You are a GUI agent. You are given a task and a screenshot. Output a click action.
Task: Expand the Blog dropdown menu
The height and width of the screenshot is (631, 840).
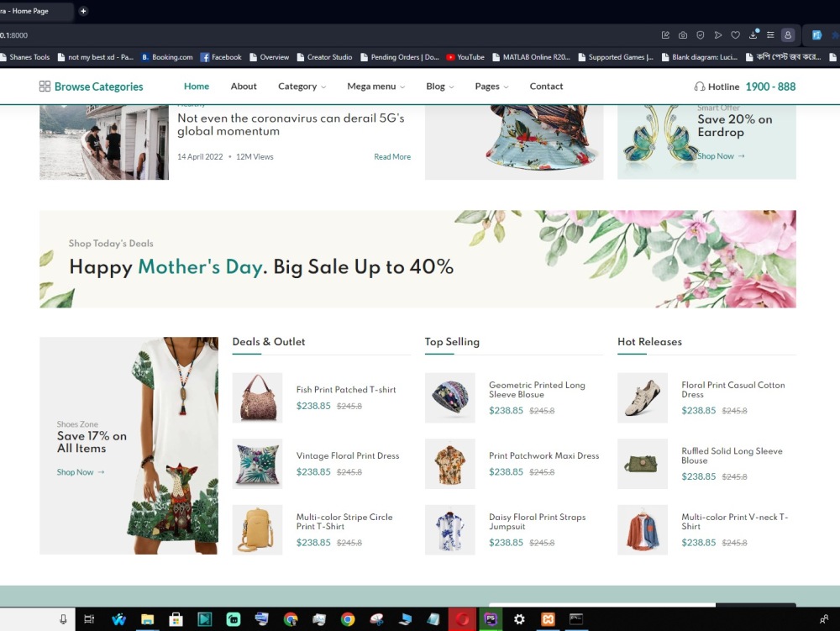point(440,87)
